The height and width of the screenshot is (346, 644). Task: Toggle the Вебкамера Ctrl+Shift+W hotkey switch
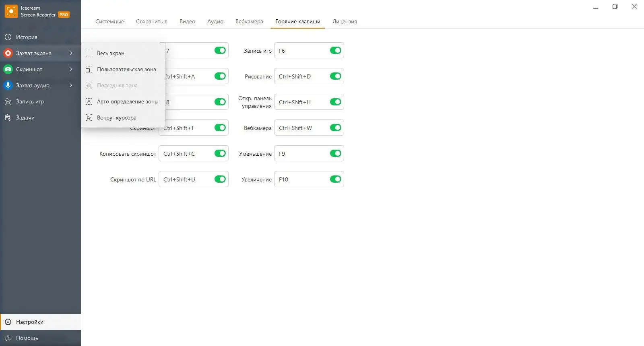click(336, 128)
